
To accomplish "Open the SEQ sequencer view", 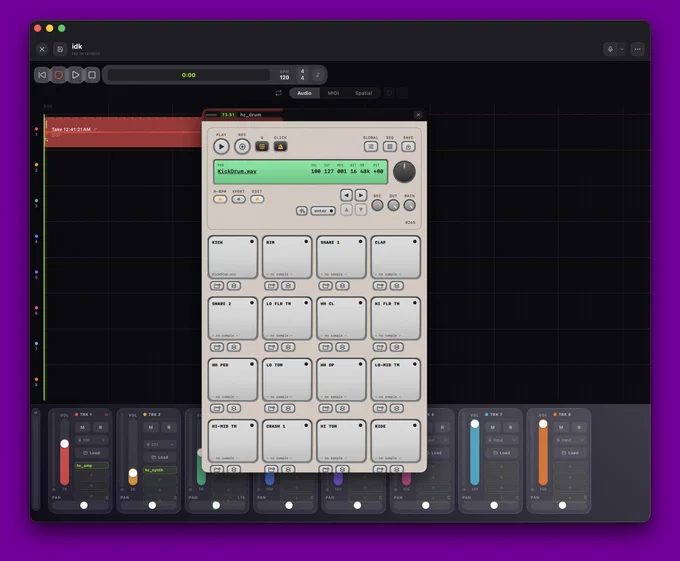I will click(x=389, y=147).
